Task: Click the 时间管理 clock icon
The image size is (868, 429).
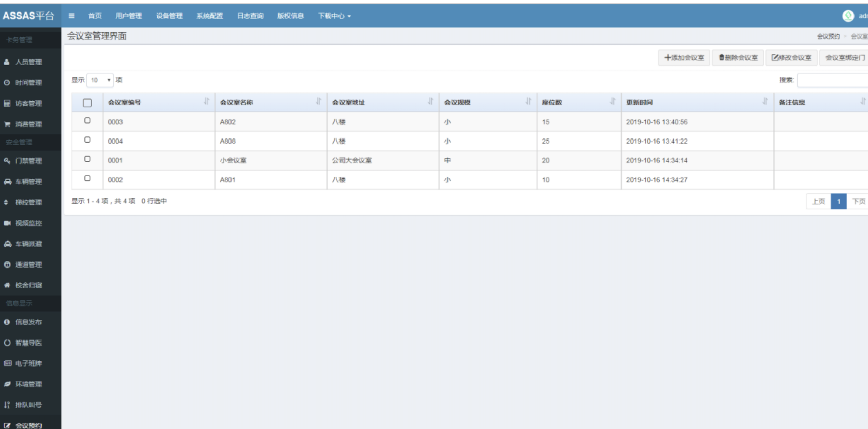Action: 7,83
